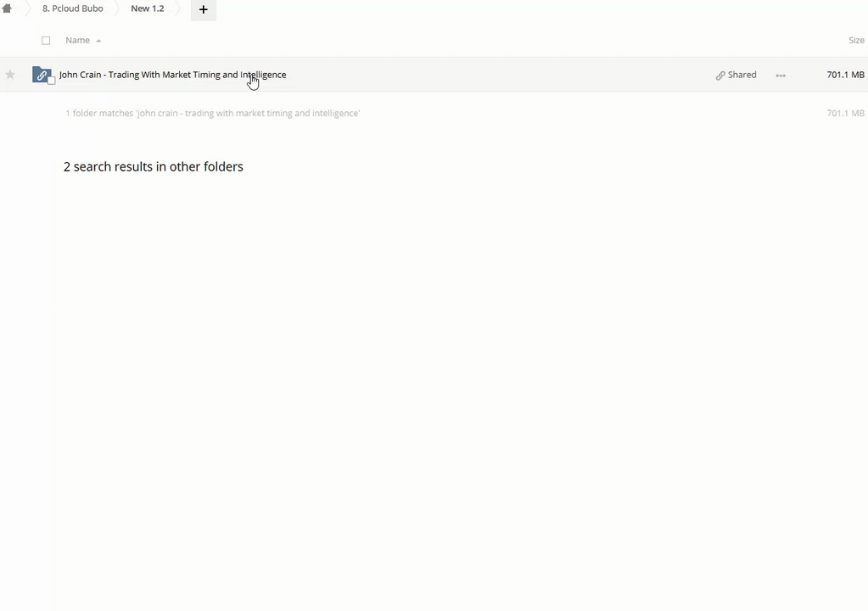Screen dimensions: 868x611
Task: Click the plus icon in breadcrumb bar
Action: pyautogui.click(x=203, y=9)
